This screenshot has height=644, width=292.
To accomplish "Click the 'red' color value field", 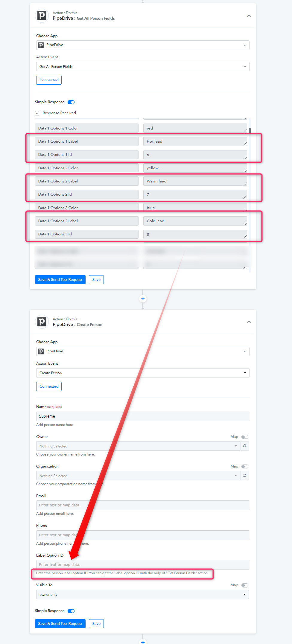I will click(x=195, y=128).
